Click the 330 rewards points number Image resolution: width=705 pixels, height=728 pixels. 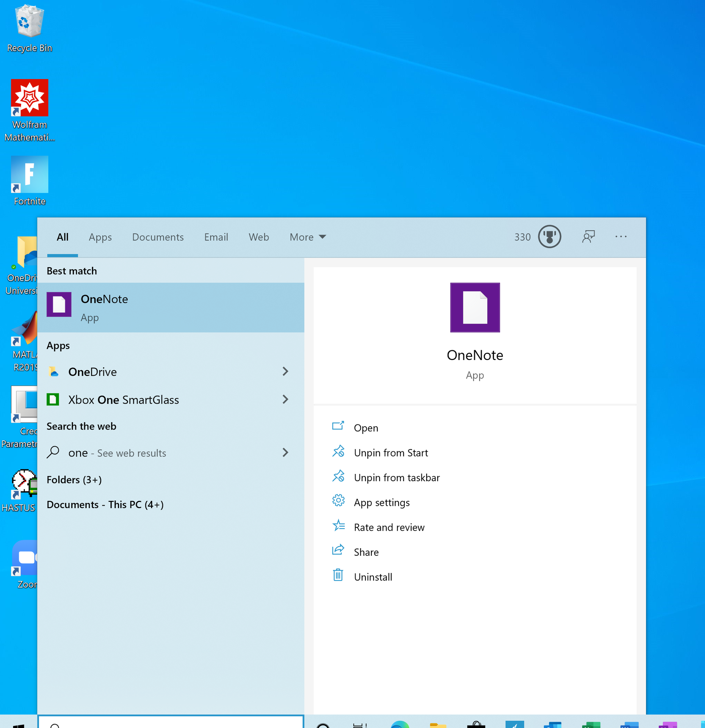point(522,237)
